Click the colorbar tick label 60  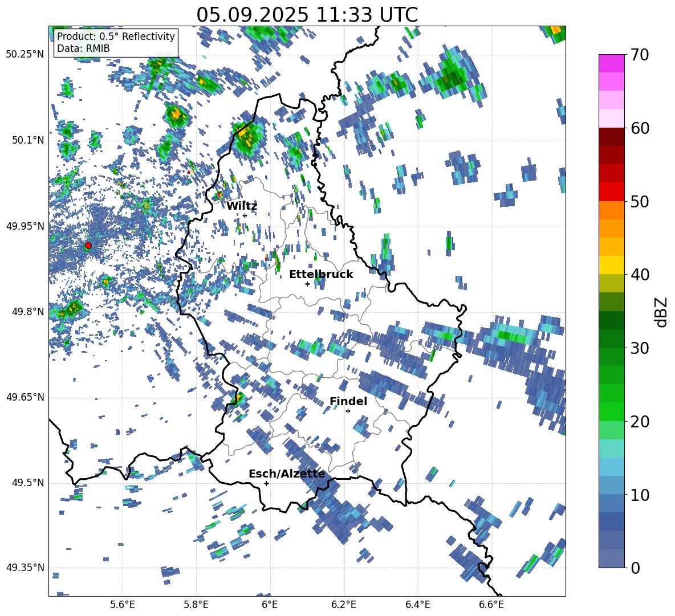640,128
